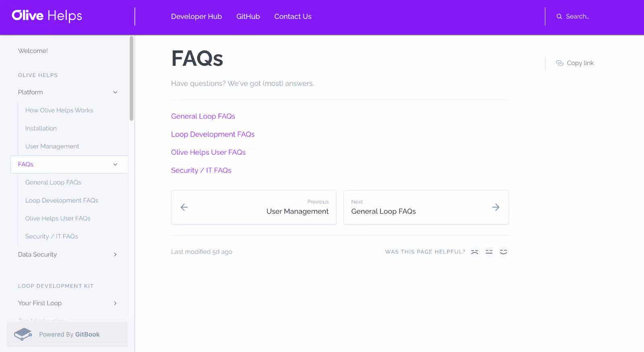Viewport: 644px width, 352px height.
Task: Follow General Loop FAQs content link
Action: tap(203, 116)
